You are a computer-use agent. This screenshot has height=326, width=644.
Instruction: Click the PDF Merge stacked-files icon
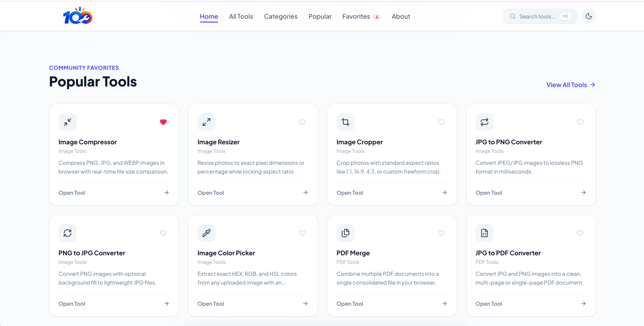(346, 233)
